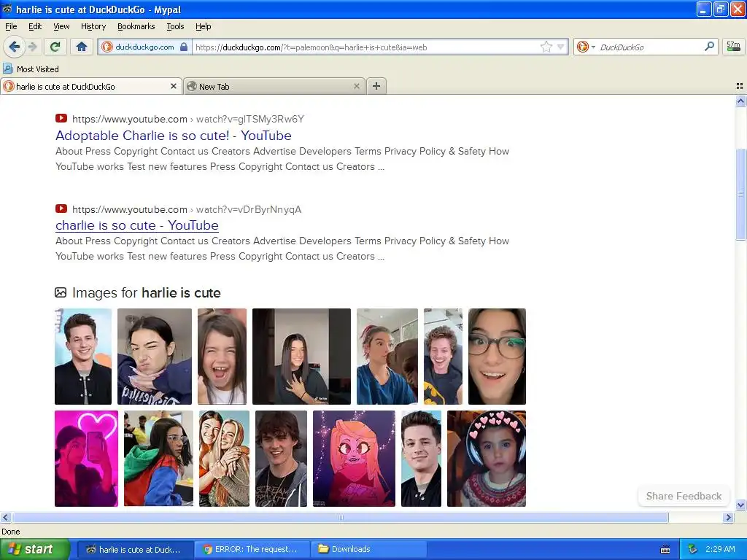Open 'Images for harlie is cute' heading

(x=146, y=293)
